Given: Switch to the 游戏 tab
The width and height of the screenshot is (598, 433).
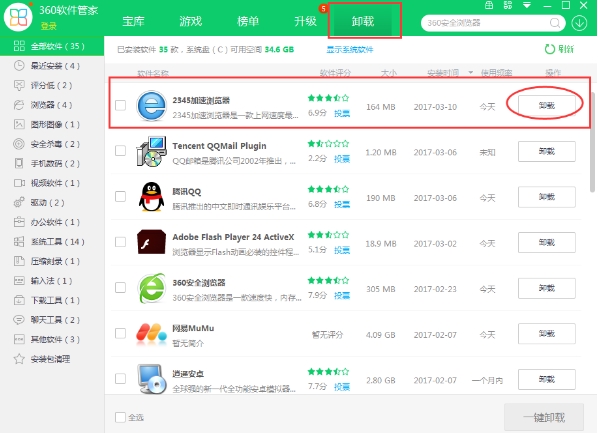Looking at the screenshot, I should pos(191,21).
